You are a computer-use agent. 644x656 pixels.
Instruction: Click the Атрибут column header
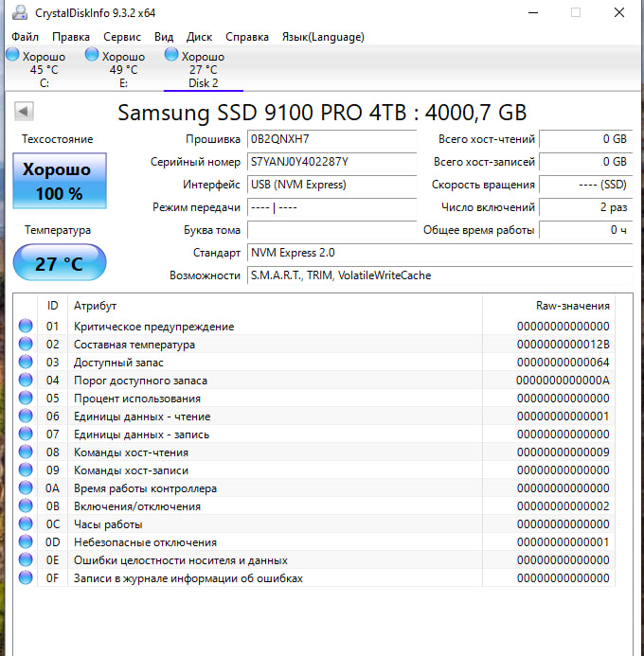click(x=275, y=306)
